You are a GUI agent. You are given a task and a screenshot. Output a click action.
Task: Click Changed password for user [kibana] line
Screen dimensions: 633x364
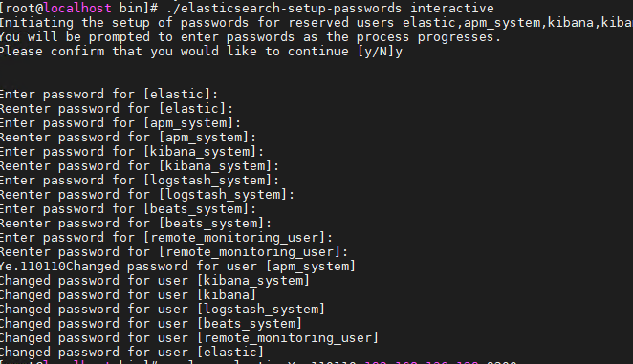click(128, 295)
